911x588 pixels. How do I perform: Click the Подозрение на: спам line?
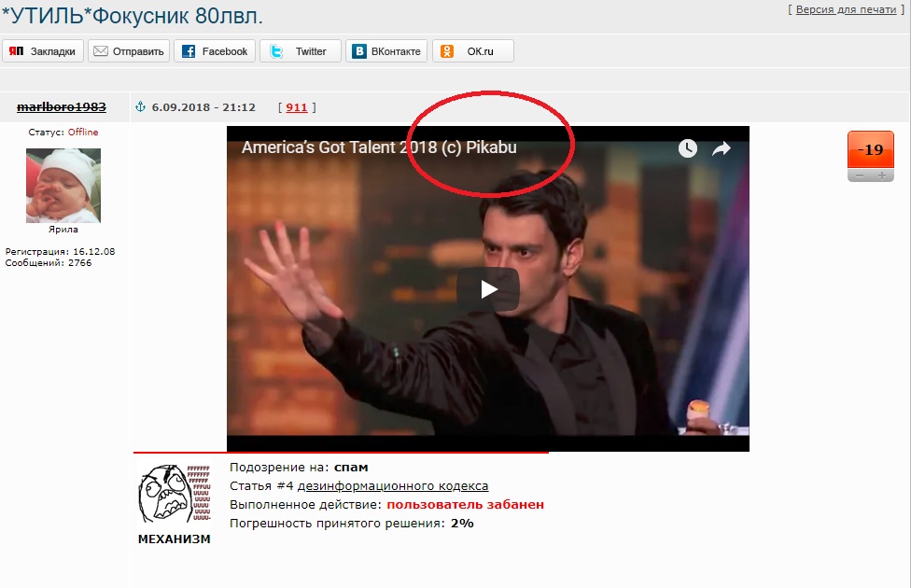pyautogui.click(x=299, y=468)
